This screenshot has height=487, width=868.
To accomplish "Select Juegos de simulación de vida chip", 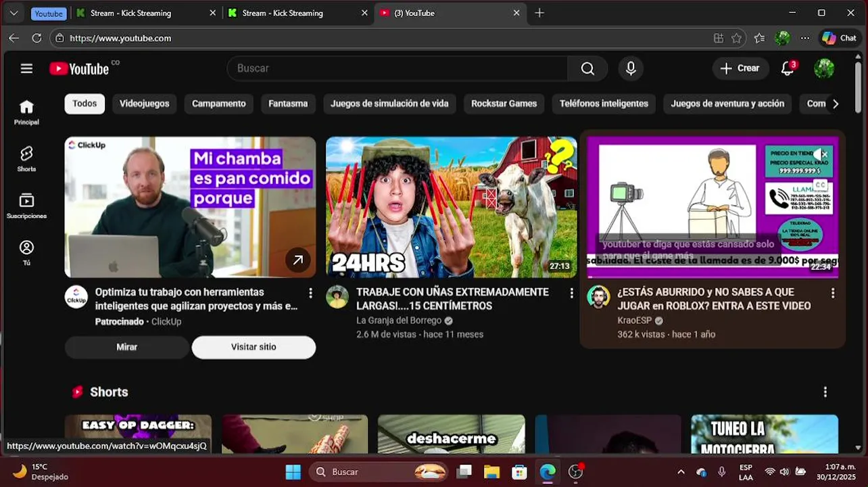I will tap(389, 103).
